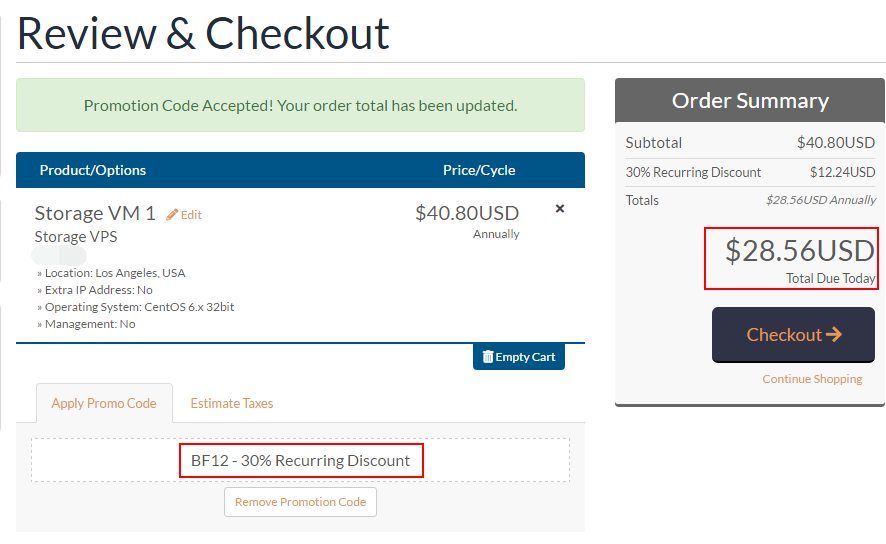Click the Subtotal row in Order Summary
The image size is (886, 544).
pos(750,142)
